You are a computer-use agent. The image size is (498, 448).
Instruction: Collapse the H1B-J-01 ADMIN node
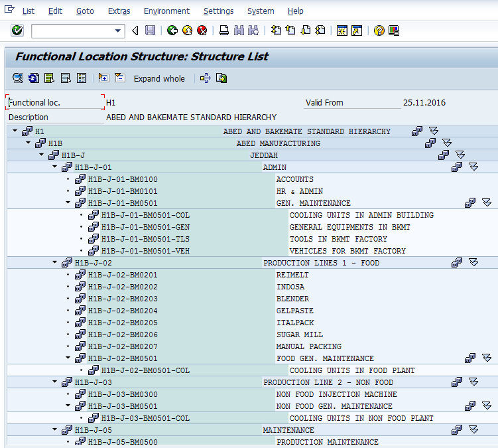[54, 167]
